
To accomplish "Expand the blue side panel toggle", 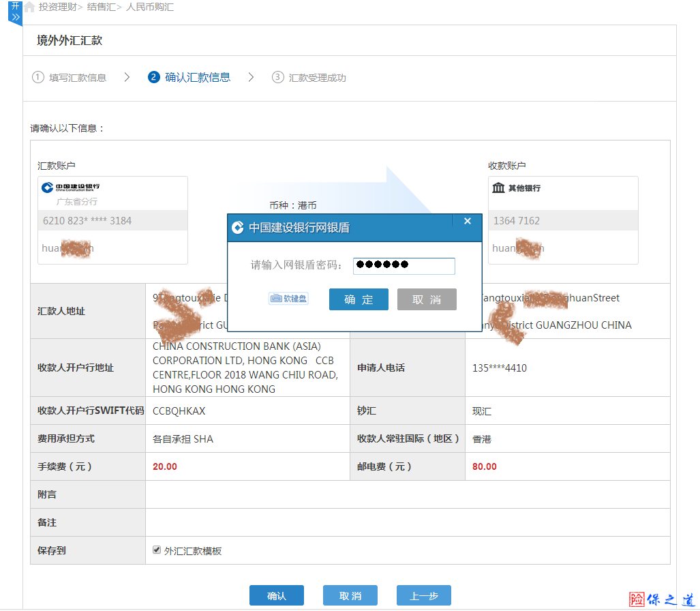I will click(15, 12).
